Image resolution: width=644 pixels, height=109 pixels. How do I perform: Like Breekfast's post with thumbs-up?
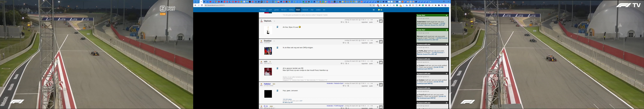381,42
